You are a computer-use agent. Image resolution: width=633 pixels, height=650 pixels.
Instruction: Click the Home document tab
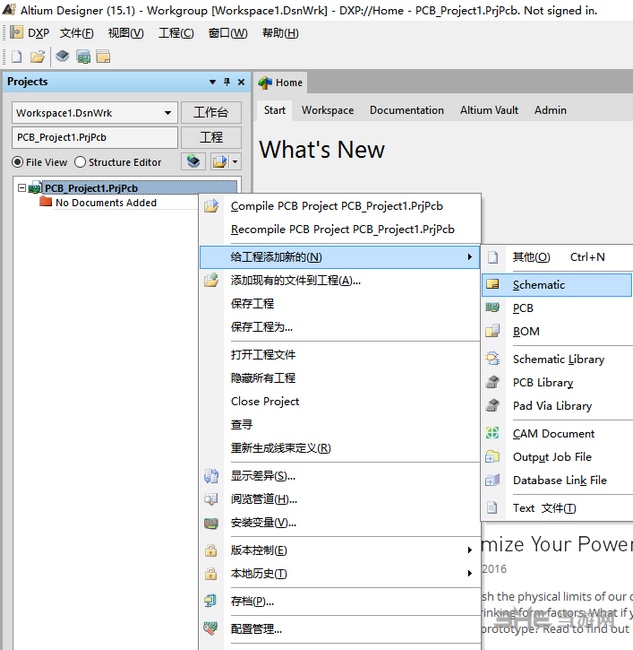pyautogui.click(x=280, y=82)
